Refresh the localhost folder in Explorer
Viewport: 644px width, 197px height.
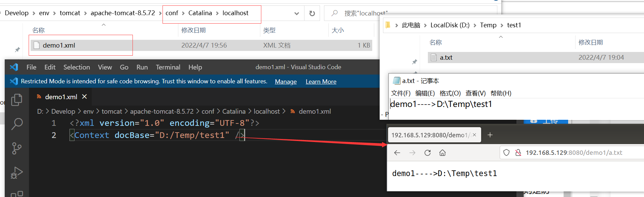click(312, 13)
